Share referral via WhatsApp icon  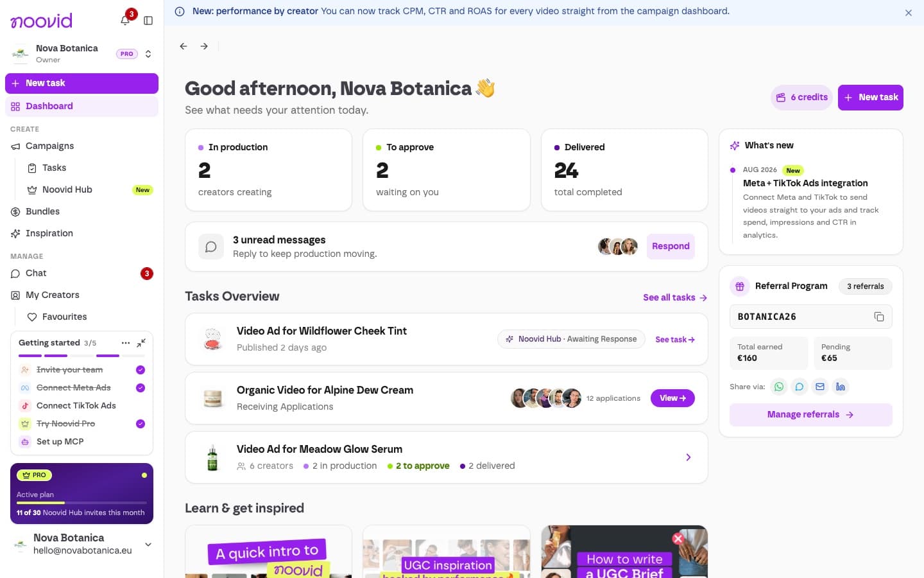click(779, 387)
